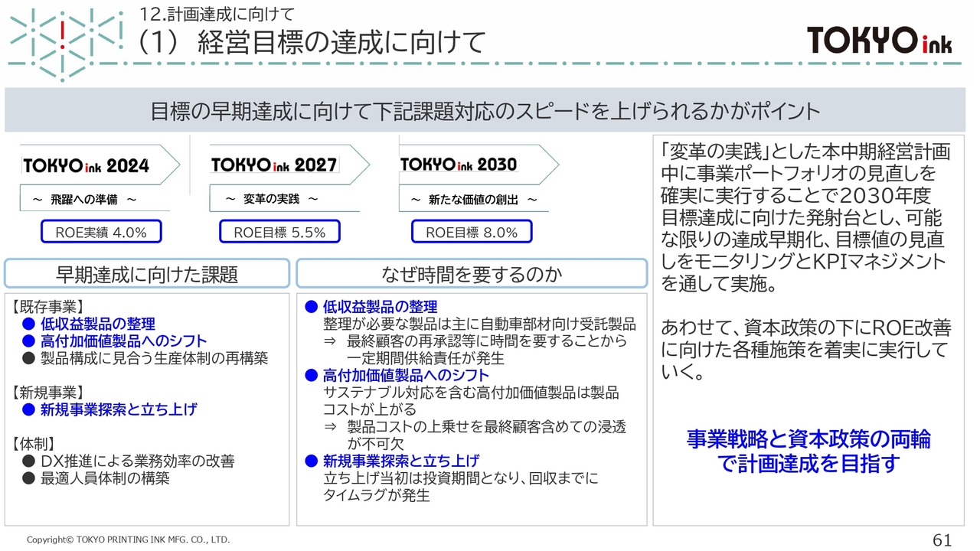Viewport: 980px width, 551px height.
Task: Click the 'ROE目標 8.0%' box
Action: tap(472, 232)
